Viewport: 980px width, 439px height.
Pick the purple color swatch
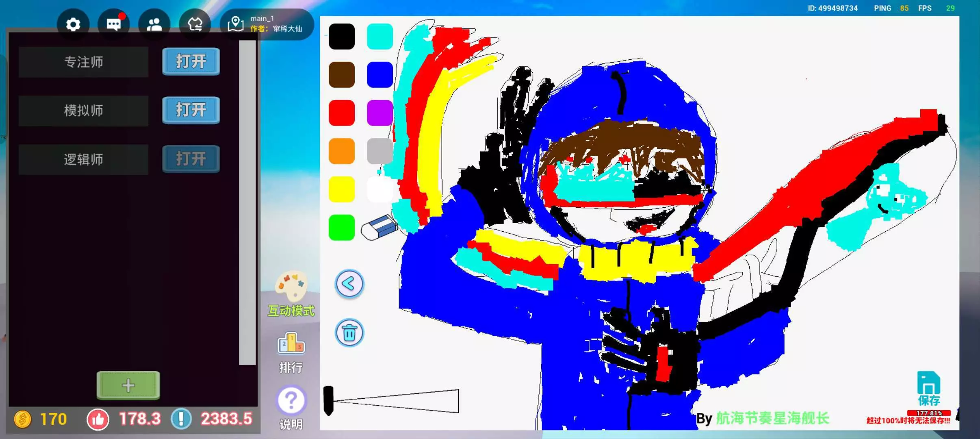click(379, 113)
